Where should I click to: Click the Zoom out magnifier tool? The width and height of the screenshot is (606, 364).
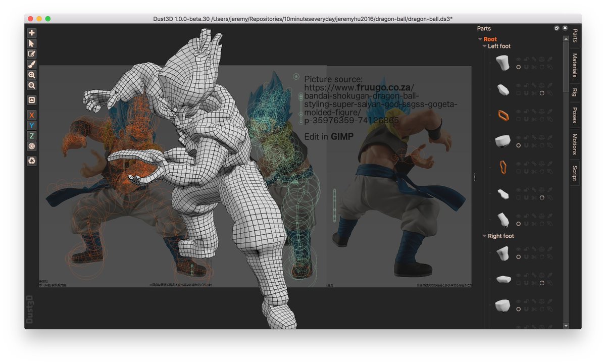coord(32,86)
